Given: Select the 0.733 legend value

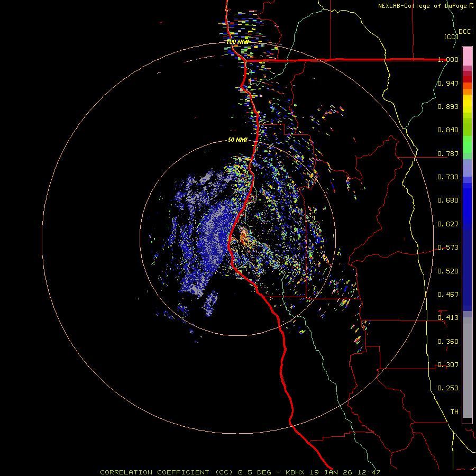Looking at the screenshot, I should tap(448, 177).
